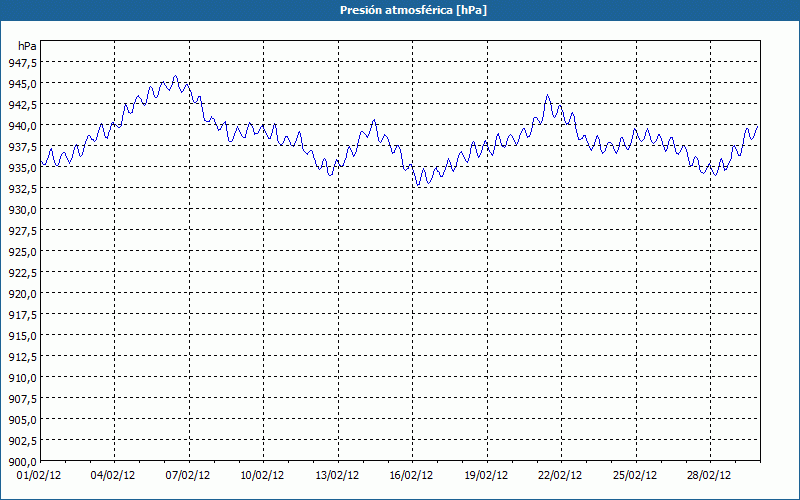Click the 920,0 y-axis label
Viewport: 800px width, 500px height.
tap(22, 294)
